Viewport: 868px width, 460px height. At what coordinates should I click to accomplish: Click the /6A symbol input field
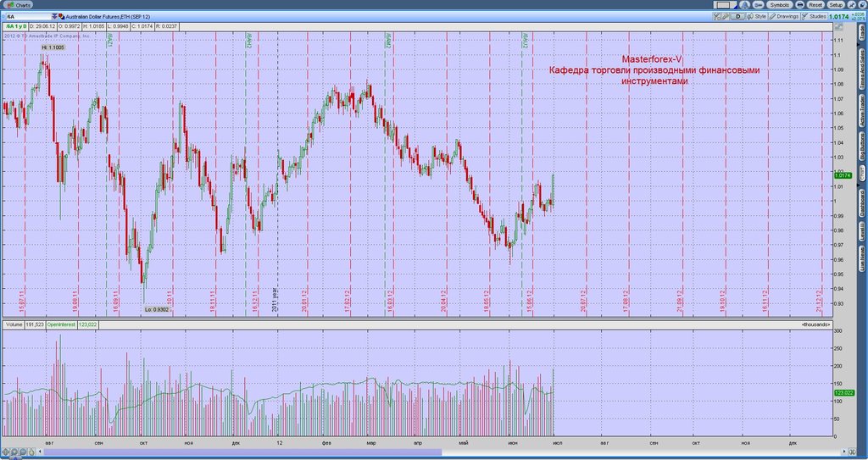[28, 17]
